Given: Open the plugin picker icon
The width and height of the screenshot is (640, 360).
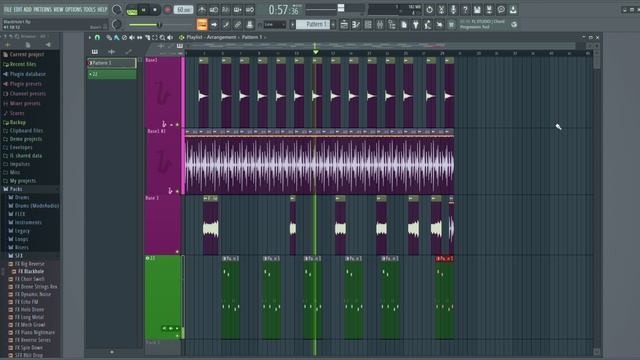Looking at the screenshot, I should pos(416,24).
